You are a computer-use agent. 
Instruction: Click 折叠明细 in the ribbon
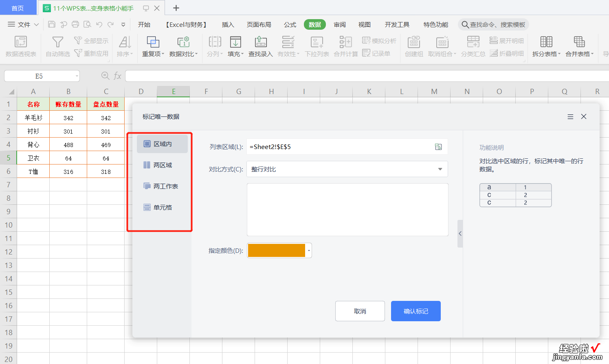pos(507,53)
